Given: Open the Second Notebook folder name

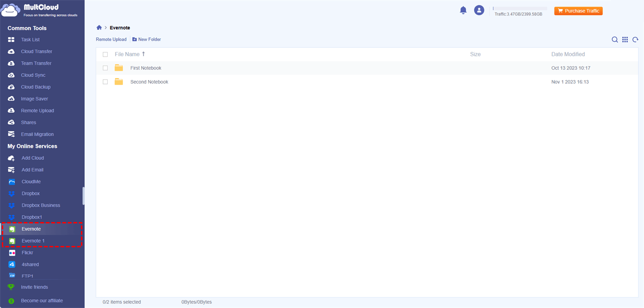Looking at the screenshot, I should pyautogui.click(x=149, y=82).
